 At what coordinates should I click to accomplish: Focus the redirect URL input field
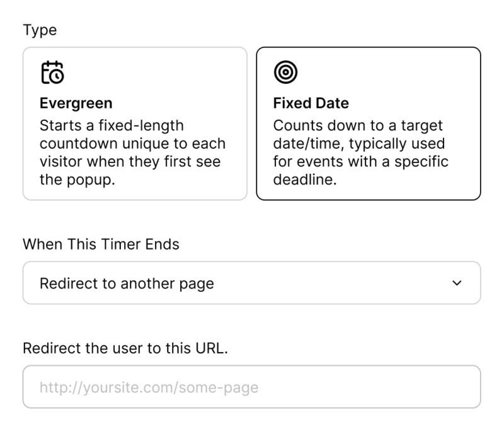pyautogui.click(x=251, y=387)
